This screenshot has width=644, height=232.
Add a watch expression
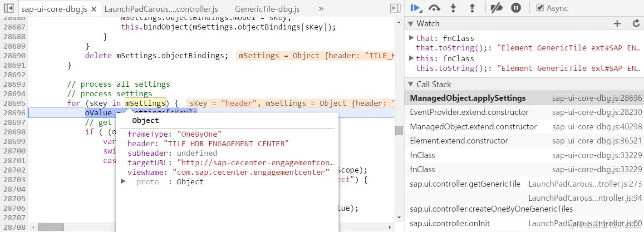point(617,24)
